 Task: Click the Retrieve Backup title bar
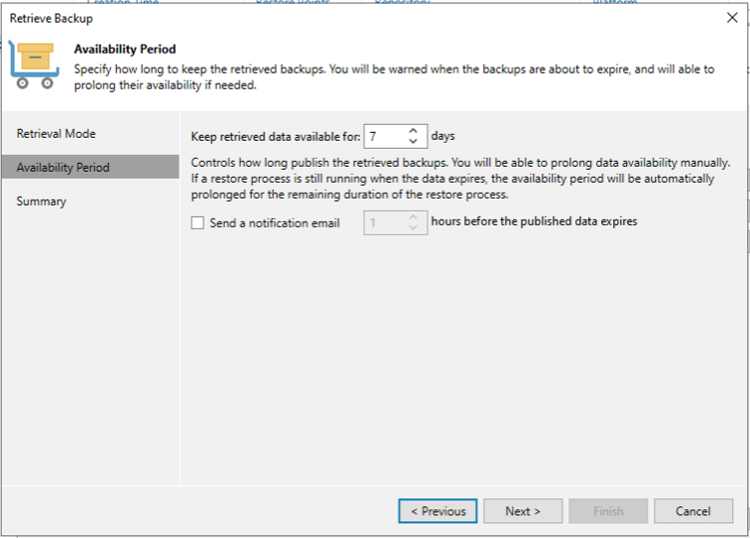pos(364,18)
